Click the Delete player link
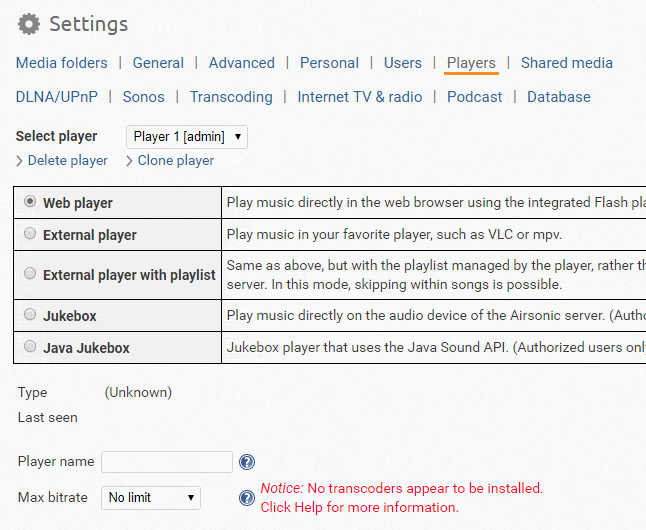 pyautogui.click(x=67, y=161)
